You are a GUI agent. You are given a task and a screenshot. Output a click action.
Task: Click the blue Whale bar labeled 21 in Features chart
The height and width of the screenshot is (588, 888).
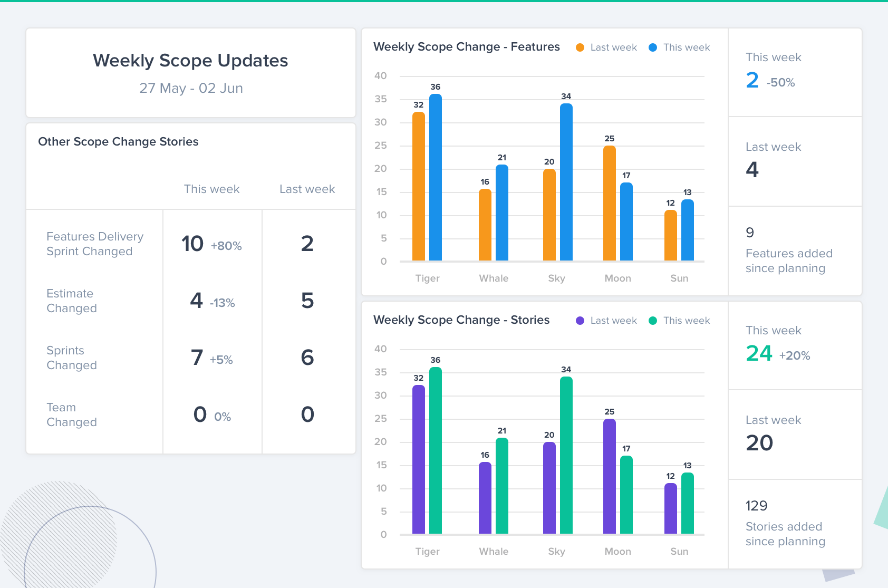click(x=502, y=213)
